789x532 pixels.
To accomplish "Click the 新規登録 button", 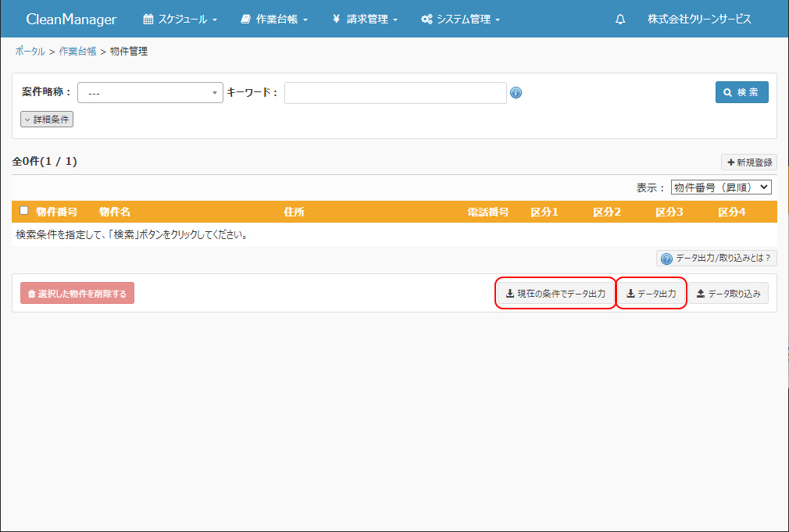I will click(749, 162).
